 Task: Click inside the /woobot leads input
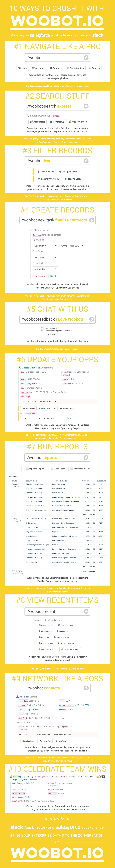(57, 161)
